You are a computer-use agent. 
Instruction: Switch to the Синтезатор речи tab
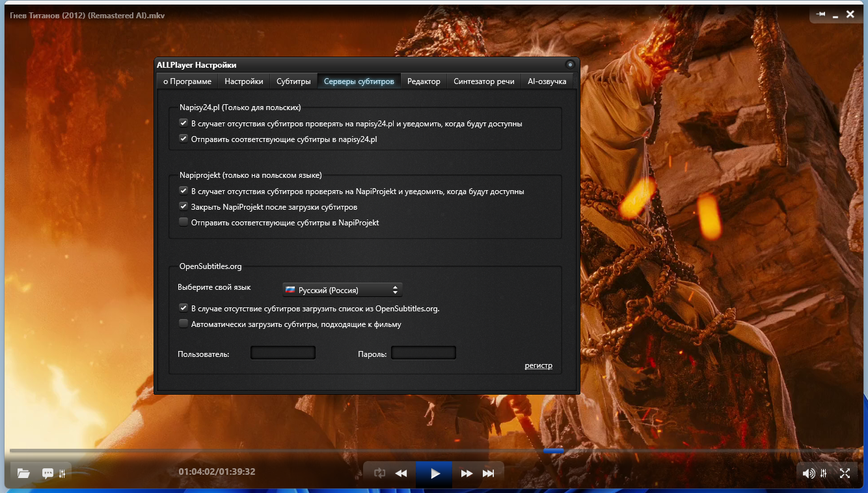[x=484, y=81]
